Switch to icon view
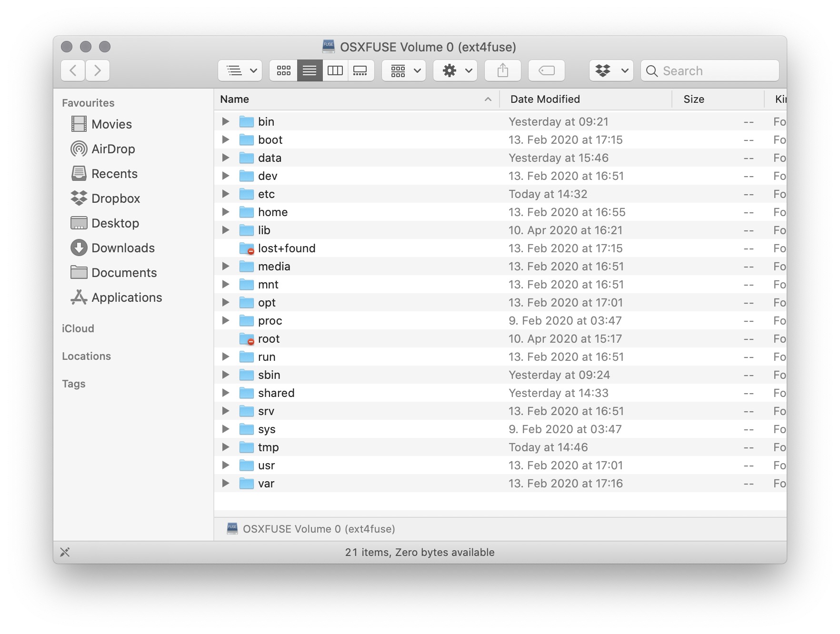Screen dimensions: 840x634 coord(284,70)
